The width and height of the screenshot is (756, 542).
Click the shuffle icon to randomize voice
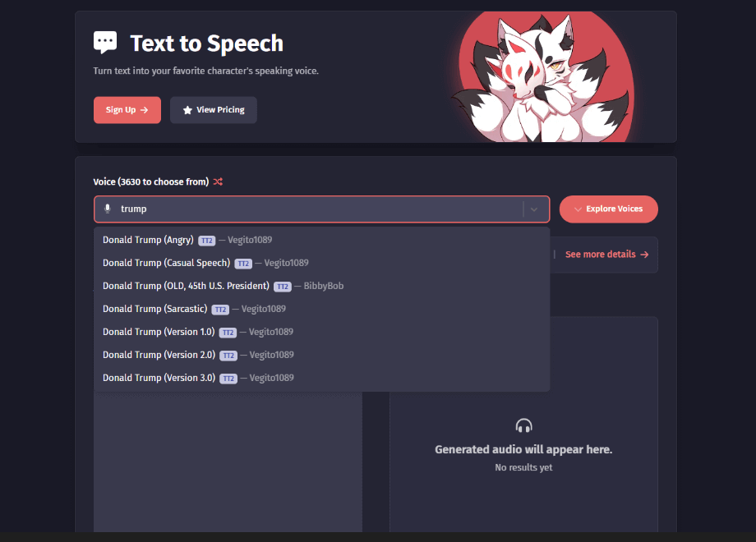(217, 181)
